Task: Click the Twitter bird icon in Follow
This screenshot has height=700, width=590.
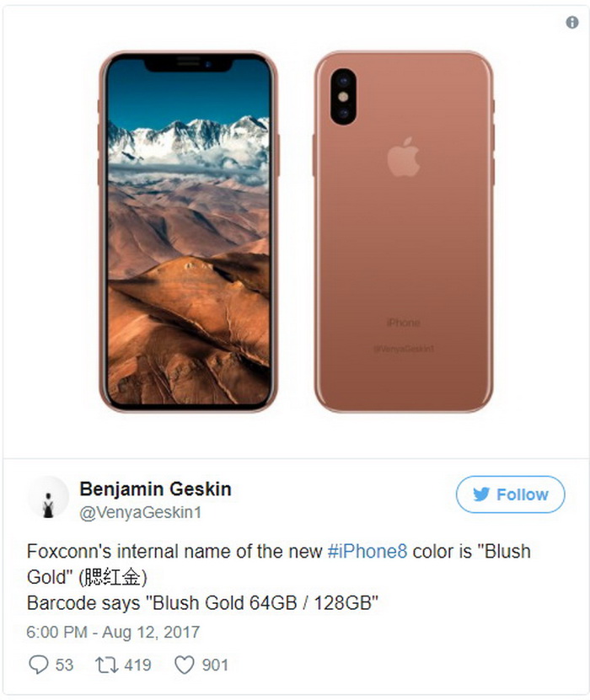Action: point(481,494)
